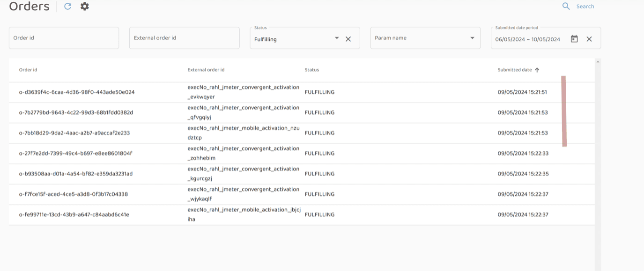Click the table scrollbar up arrow
644x273 pixels.
point(598,61)
